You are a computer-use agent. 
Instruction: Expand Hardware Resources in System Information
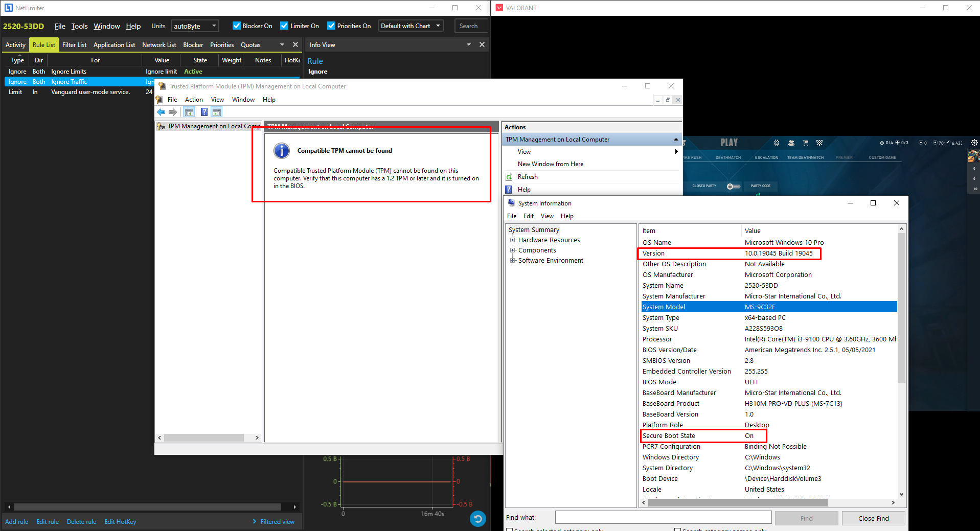click(x=512, y=240)
